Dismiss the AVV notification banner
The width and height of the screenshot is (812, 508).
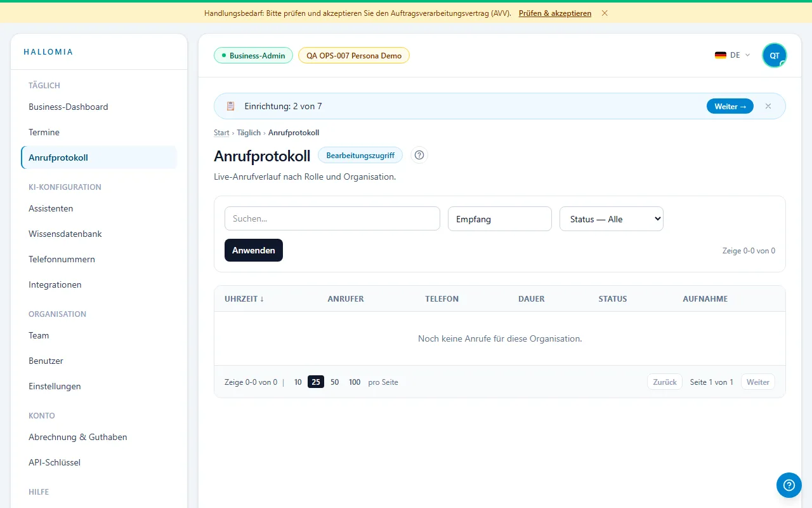pyautogui.click(x=605, y=13)
